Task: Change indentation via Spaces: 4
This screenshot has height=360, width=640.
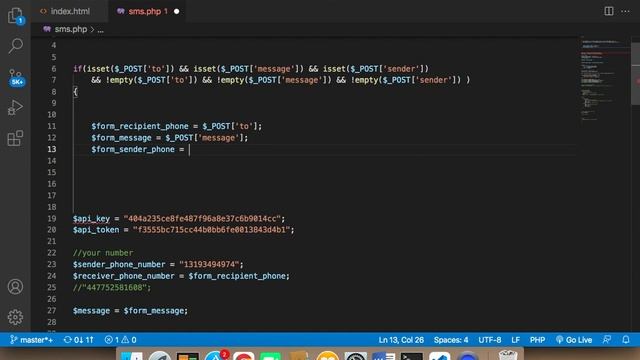Action: (x=451, y=340)
